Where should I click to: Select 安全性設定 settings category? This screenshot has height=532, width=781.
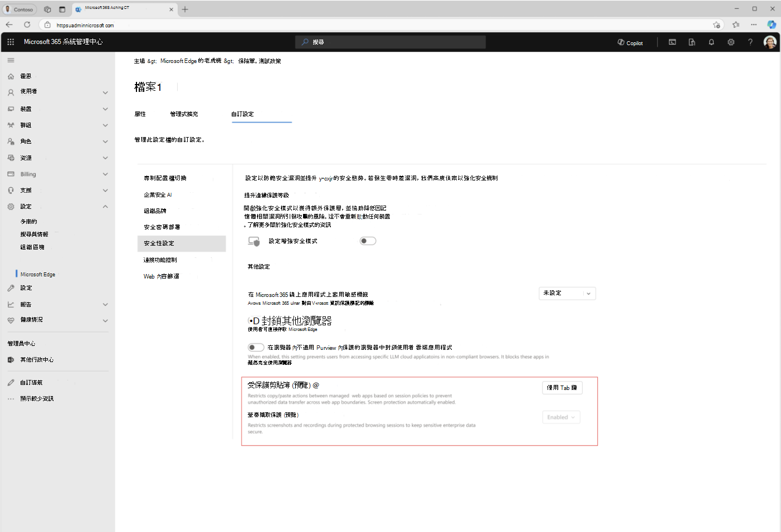coord(182,243)
